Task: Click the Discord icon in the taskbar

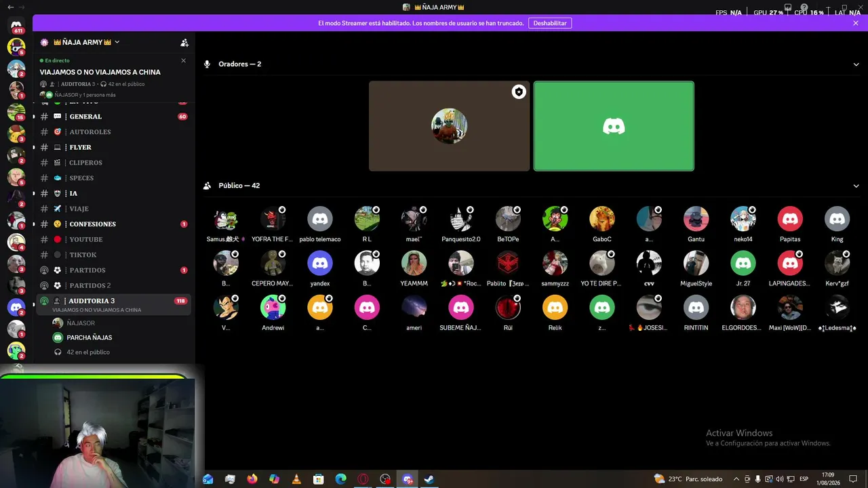Action: pyautogui.click(x=408, y=479)
